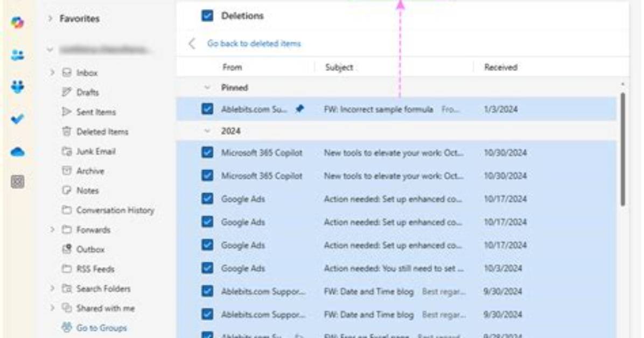Open the People app icon

tap(17, 55)
